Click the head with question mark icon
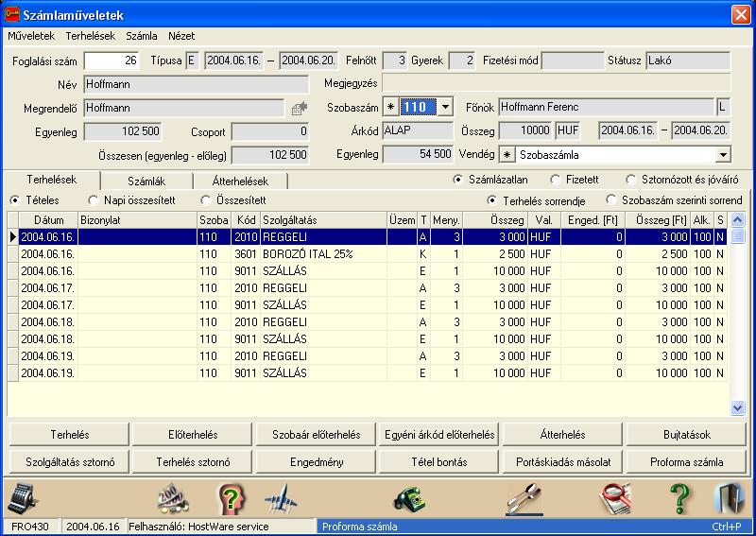The image size is (756, 536). (232, 499)
